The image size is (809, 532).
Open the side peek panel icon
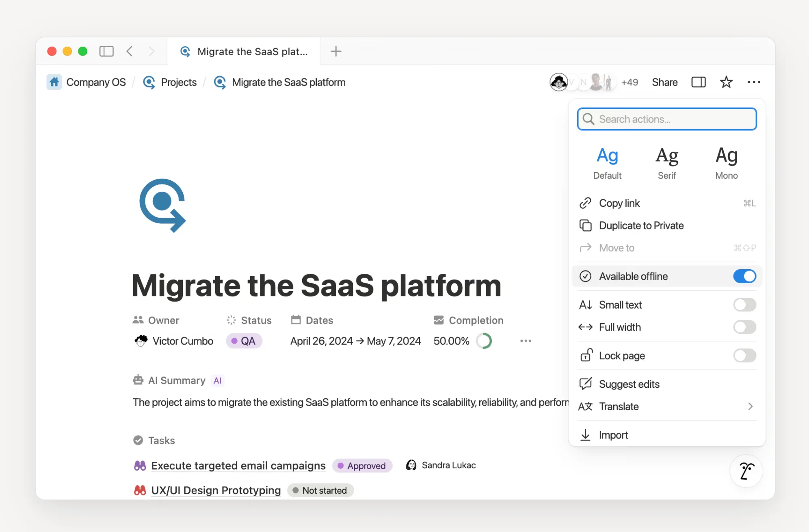(x=699, y=82)
